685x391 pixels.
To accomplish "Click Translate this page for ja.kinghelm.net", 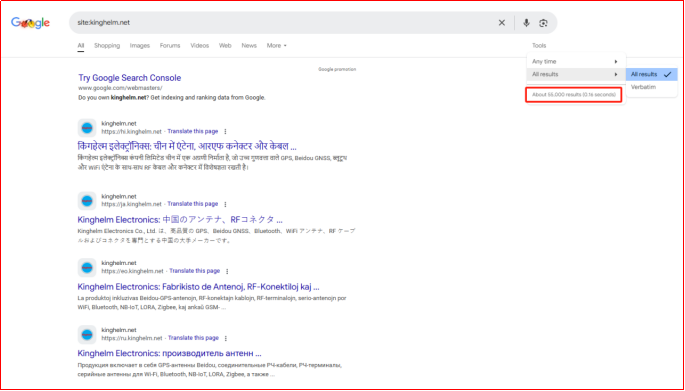I will click(193, 204).
